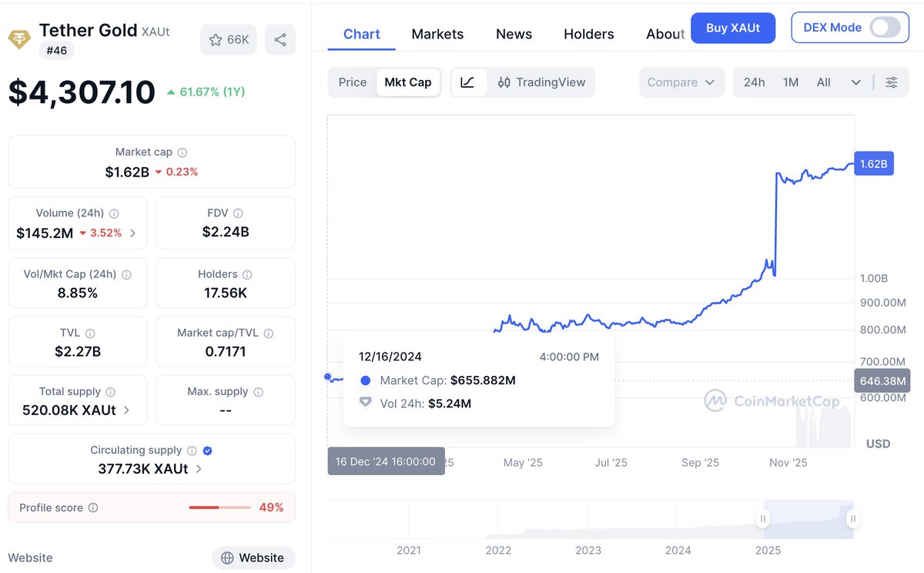Select 24h time range

point(754,82)
